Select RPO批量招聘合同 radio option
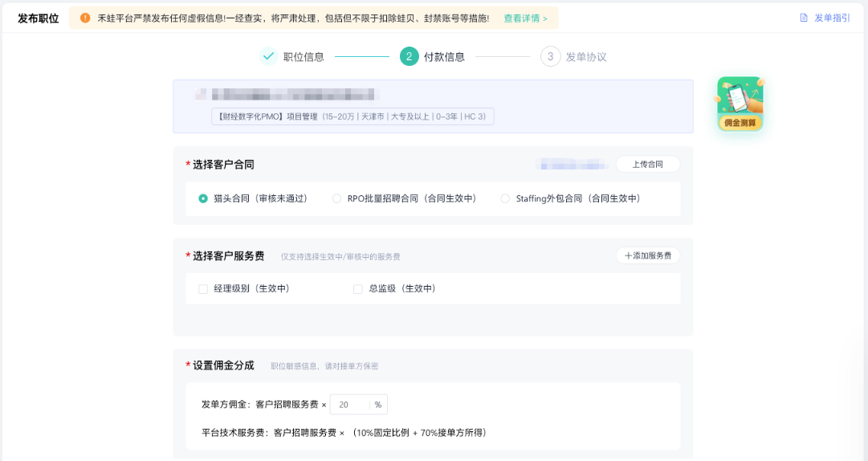The image size is (868, 461). [x=337, y=198]
